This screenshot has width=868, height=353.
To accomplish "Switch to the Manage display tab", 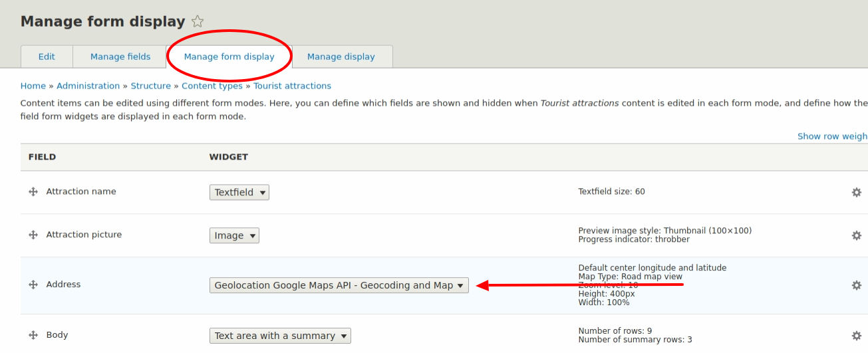I will pyautogui.click(x=341, y=57).
